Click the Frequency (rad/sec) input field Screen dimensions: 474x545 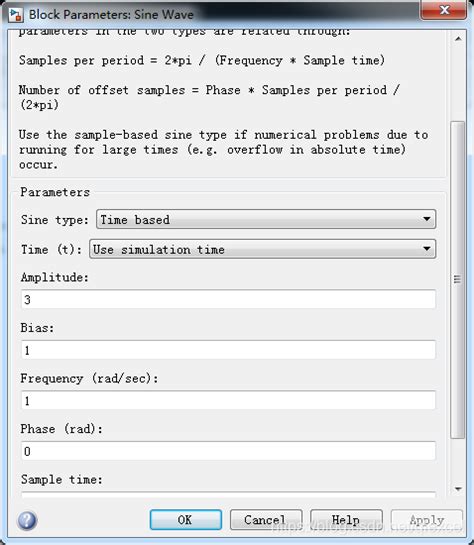point(228,400)
